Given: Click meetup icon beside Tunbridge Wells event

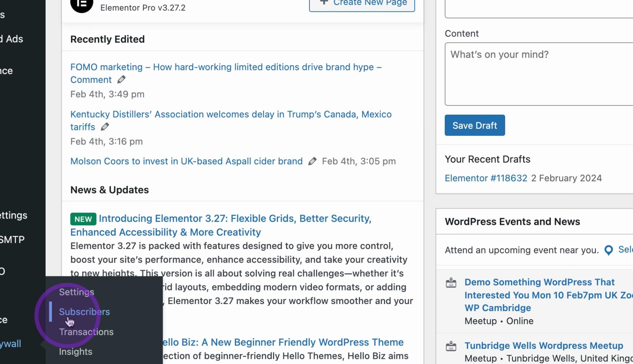Looking at the screenshot, I should pyautogui.click(x=451, y=346).
